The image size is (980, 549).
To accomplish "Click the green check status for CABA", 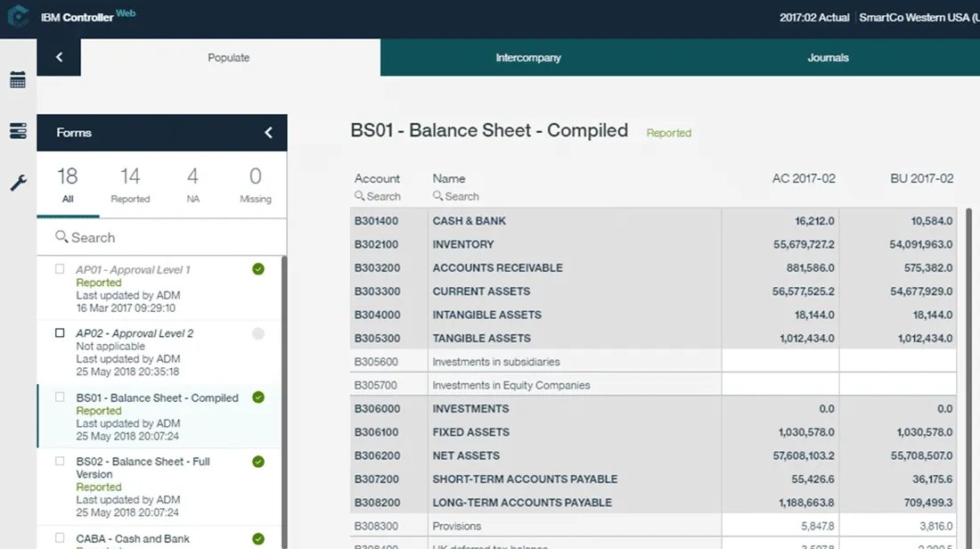I will (x=258, y=538).
